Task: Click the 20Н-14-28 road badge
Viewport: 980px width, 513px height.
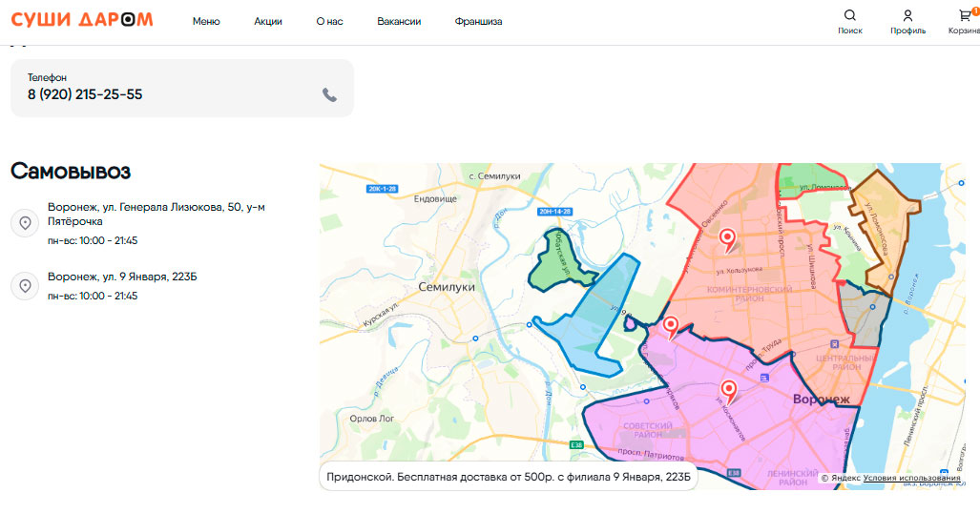Action: click(554, 212)
